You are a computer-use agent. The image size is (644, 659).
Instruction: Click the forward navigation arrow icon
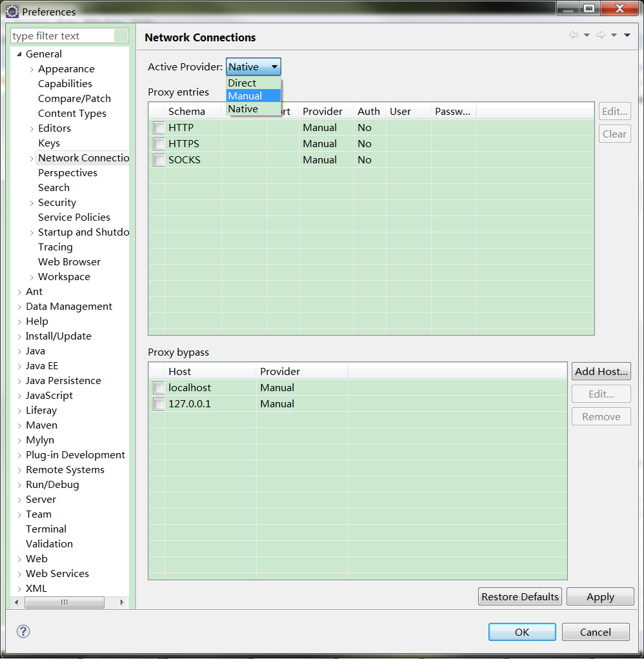[600, 35]
